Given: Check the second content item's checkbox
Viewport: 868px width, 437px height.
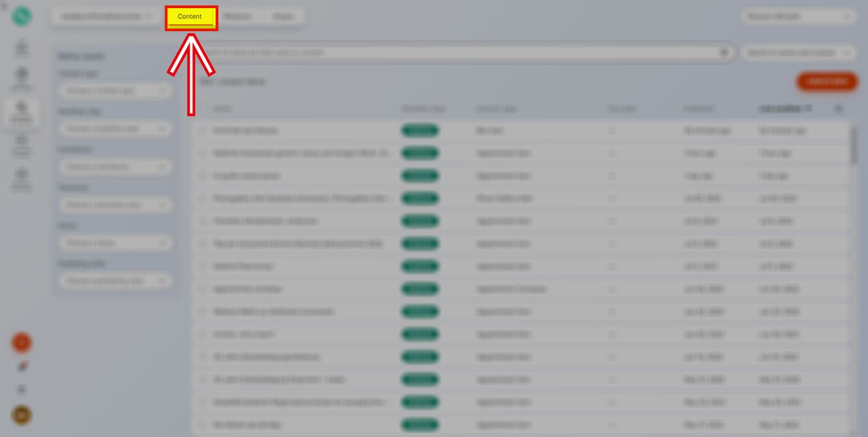Looking at the screenshot, I should [x=202, y=153].
